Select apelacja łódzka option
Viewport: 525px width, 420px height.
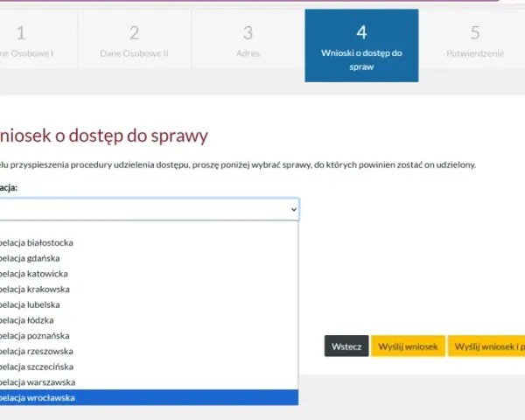(149, 320)
